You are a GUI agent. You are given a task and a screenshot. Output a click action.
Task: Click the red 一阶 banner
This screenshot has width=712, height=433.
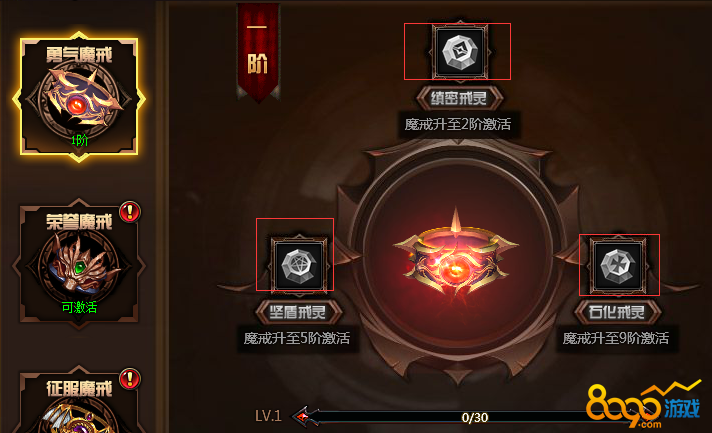(x=258, y=51)
